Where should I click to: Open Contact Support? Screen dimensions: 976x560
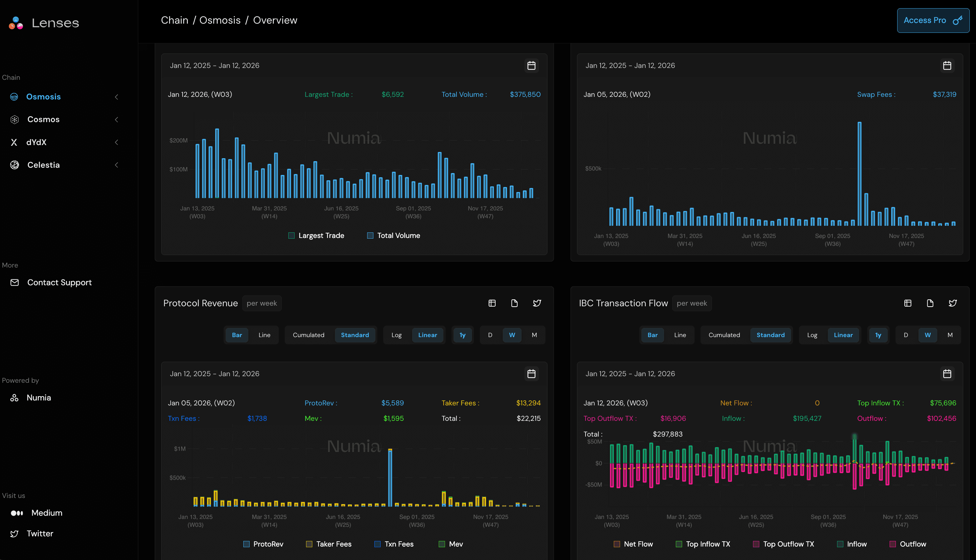pyautogui.click(x=60, y=282)
